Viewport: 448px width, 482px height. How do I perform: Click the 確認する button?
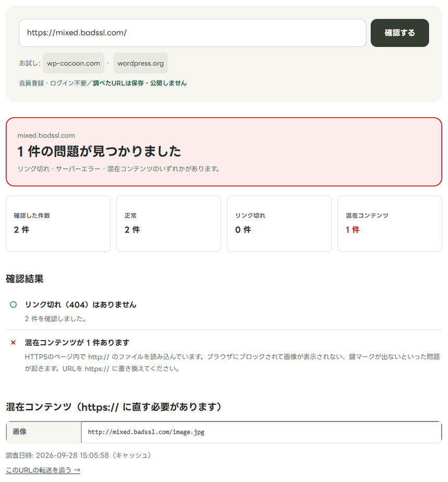click(x=399, y=33)
